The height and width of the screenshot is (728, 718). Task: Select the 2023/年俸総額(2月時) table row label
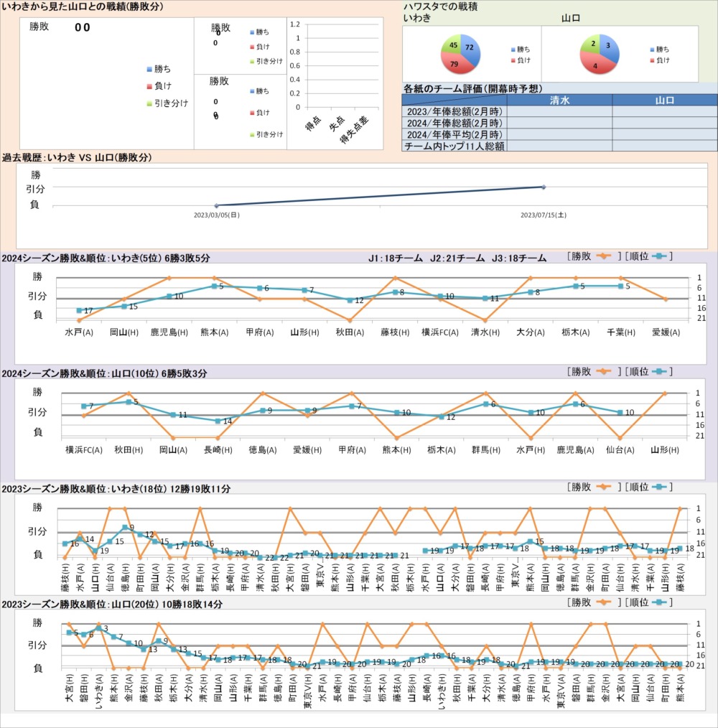pos(454,111)
